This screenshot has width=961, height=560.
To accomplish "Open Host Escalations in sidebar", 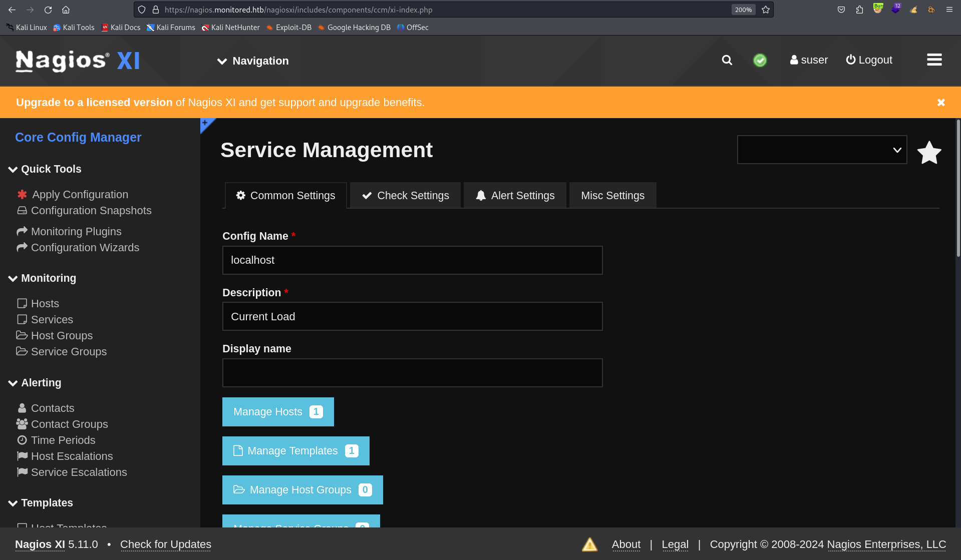I will [65, 456].
